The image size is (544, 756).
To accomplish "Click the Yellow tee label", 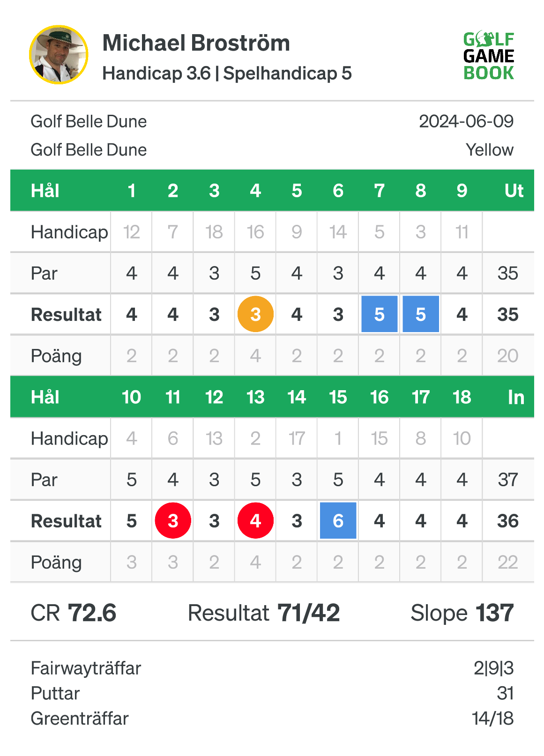I will (490, 150).
